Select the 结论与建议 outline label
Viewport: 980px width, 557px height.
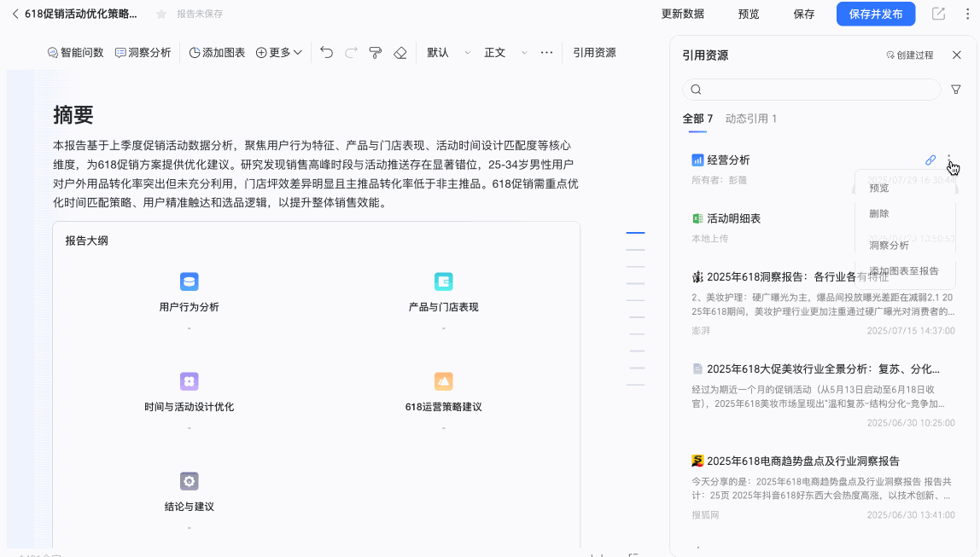(x=189, y=507)
